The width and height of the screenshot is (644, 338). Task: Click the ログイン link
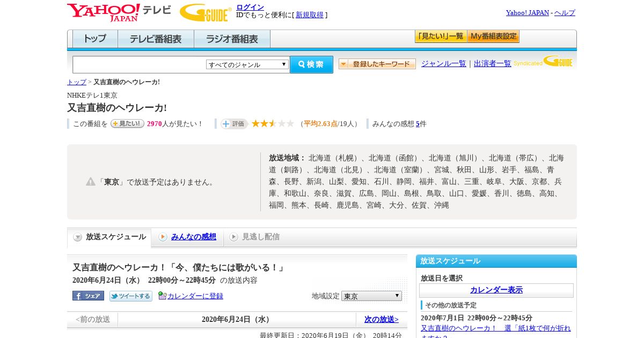[250, 7]
